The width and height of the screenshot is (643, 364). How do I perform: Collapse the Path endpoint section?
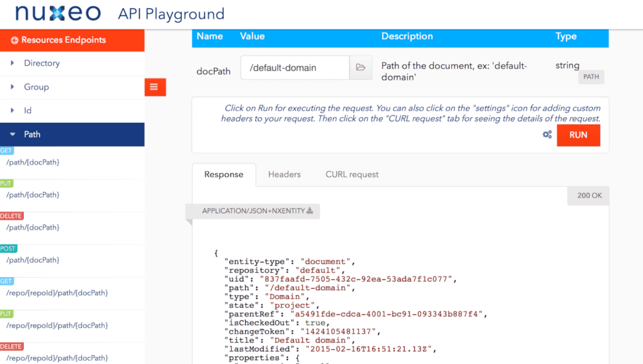coord(32,134)
